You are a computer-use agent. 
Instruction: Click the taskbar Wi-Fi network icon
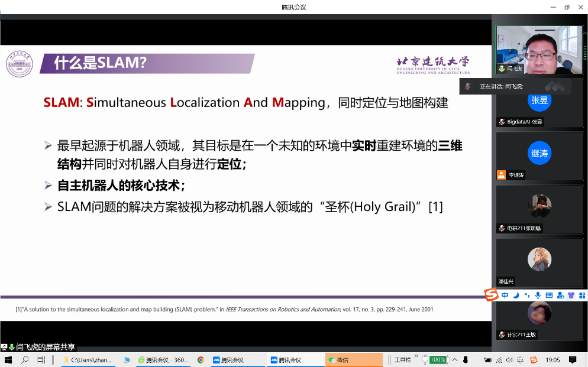[499, 360]
